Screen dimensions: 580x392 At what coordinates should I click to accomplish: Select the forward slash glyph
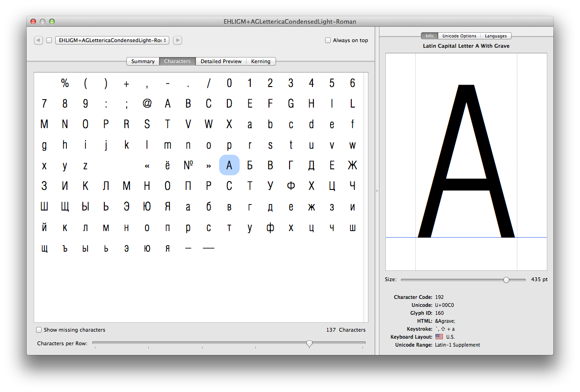[x=209, y=83]
